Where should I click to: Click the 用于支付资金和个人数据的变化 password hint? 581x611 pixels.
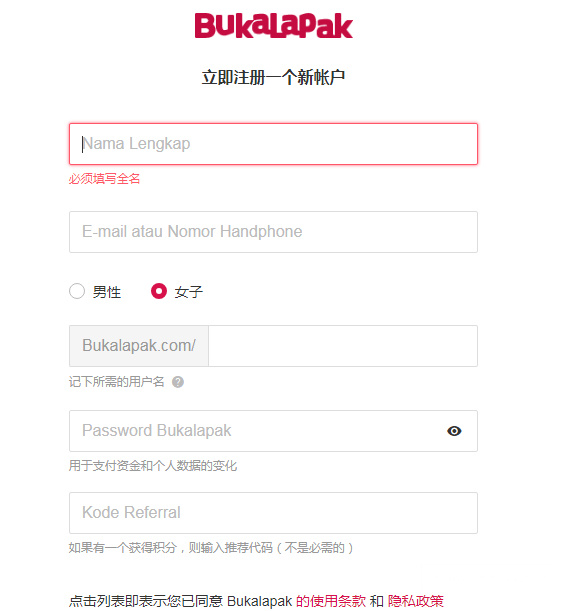[153, 466]
